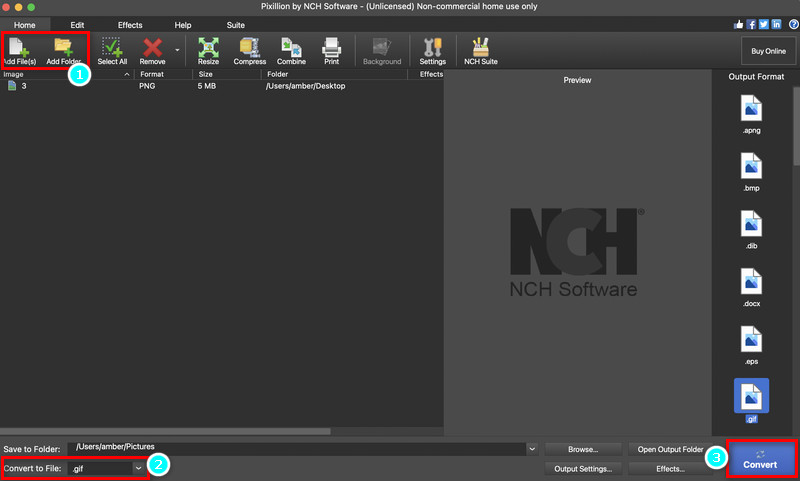
Task: Choose the .apng output format
Action: click(751, 115)
